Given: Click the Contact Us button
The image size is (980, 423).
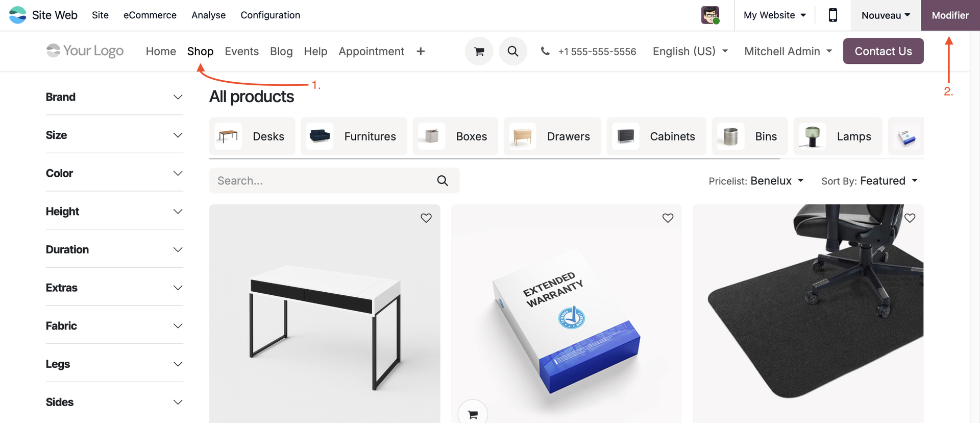Looking at the screenshot, I should pyautogui.click(x=883, y=51).
